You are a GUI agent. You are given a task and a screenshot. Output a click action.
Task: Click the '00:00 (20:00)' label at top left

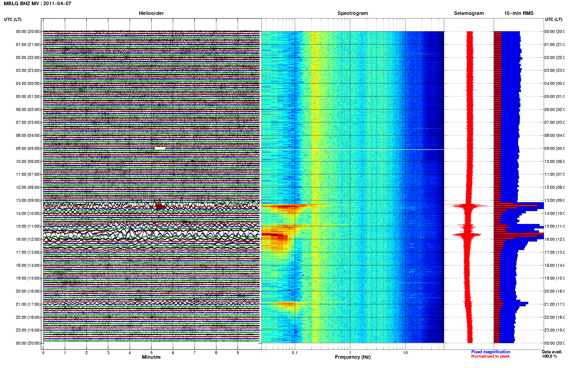28,31
